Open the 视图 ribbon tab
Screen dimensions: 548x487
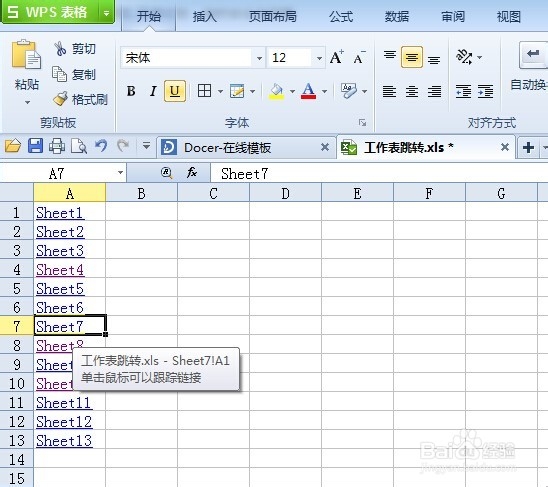pyautogui.click(x=509, y=17)
